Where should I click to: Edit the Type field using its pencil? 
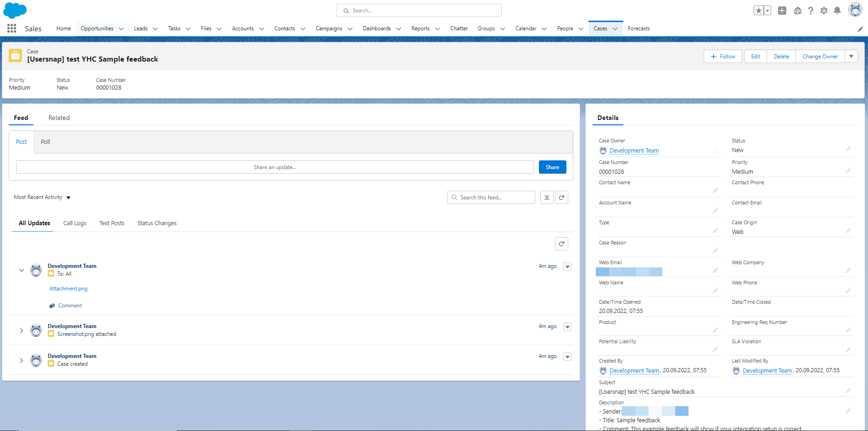tap(715, 231)
